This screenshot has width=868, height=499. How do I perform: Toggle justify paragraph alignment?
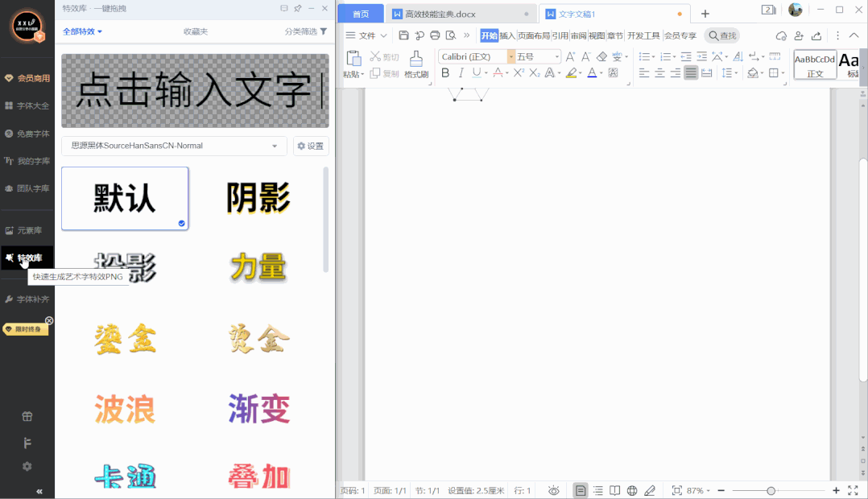pyautogui.click(x=691, y=73)
